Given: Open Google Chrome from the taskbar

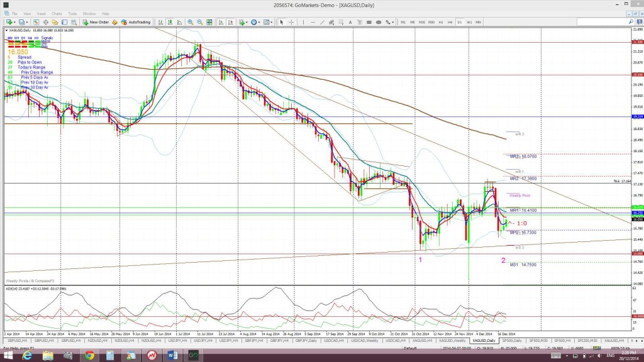Looking at the screenshot, I should 89,356.
